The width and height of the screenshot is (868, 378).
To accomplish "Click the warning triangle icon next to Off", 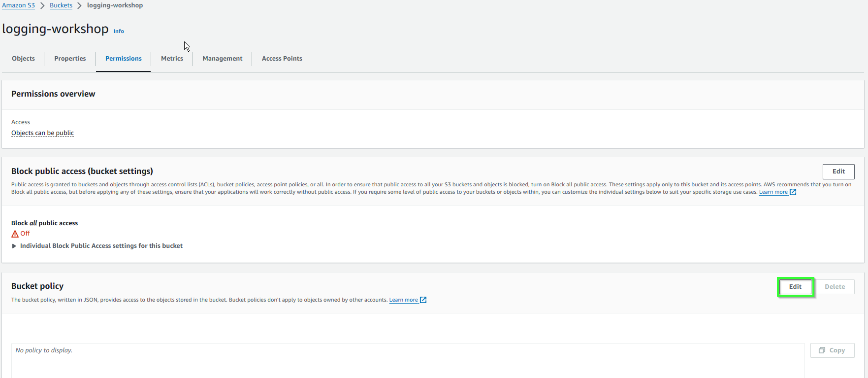I will click(x=15, y=234).
